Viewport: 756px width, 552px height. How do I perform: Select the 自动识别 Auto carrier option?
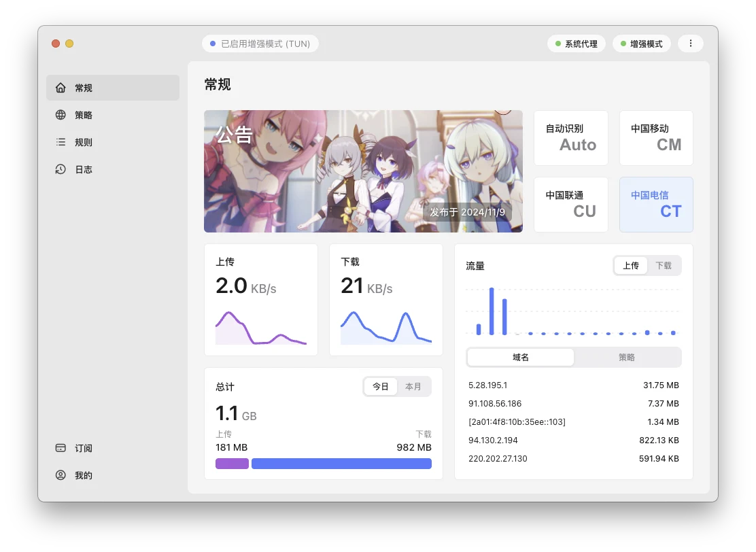coord(571,138)
